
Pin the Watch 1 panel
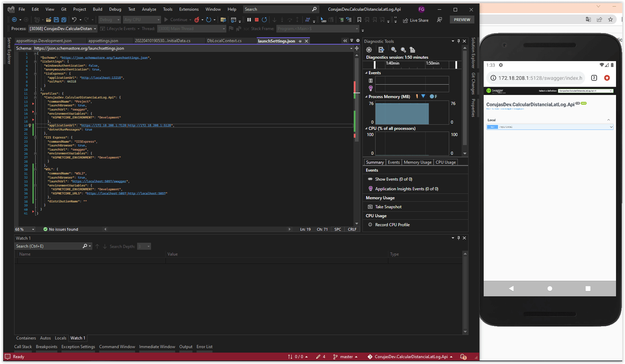(x=458, y=238)
